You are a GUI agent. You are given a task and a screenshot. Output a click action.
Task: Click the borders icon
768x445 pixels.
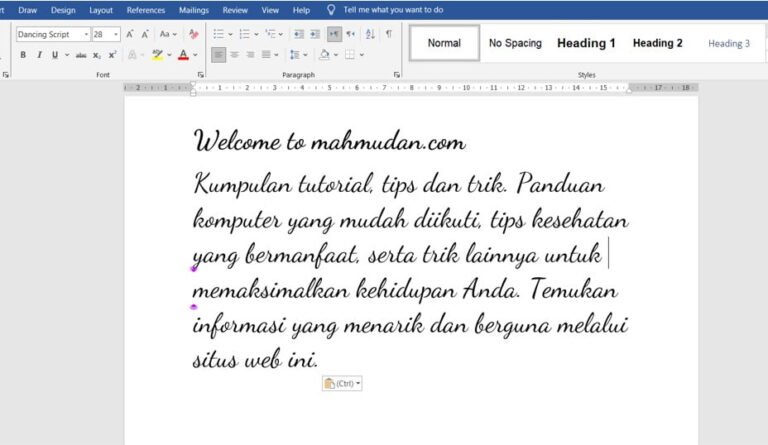350,55
